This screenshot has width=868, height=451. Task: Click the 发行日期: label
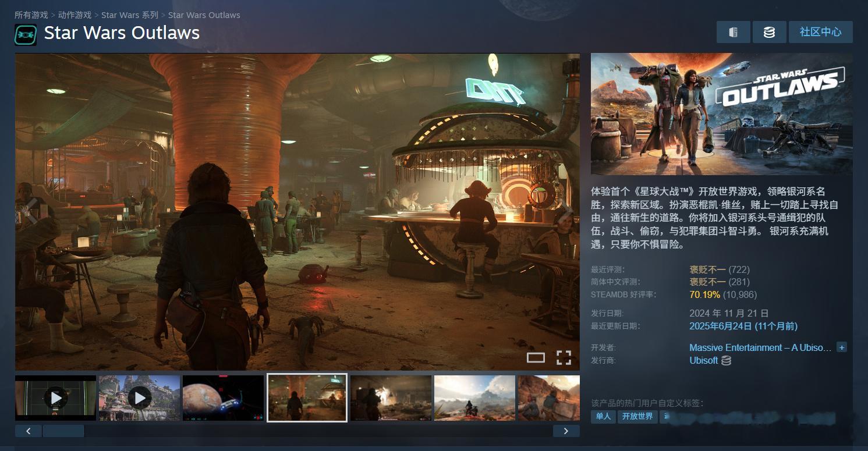[607, 314]
